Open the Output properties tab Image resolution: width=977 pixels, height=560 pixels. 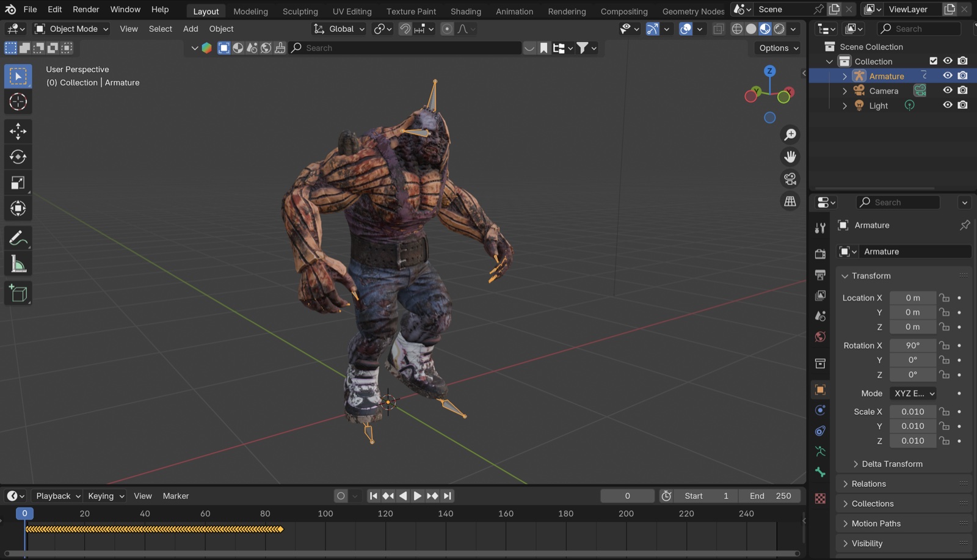(820, 275)
